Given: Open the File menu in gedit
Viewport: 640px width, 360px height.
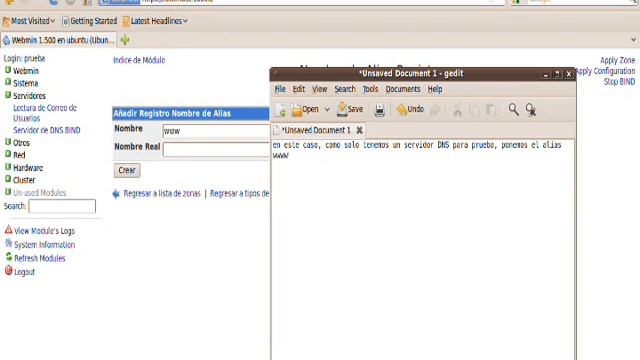Looking at the screenshot, I should 280,89.
